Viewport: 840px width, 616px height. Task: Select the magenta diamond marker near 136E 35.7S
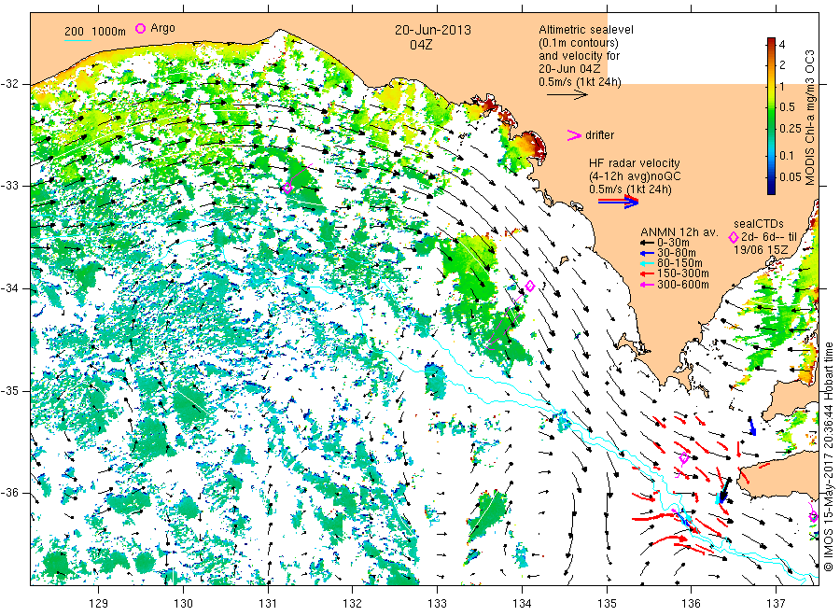click(x=683, y=458)
